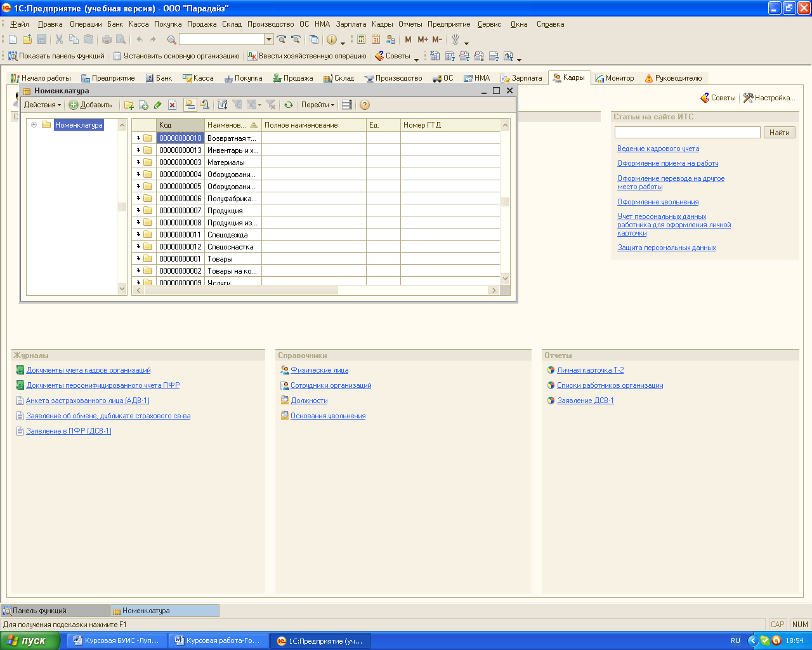Viewport: 812px width, 650px height.
Task: Click the list's horizontal scrollbar
Action: [241, 290]
